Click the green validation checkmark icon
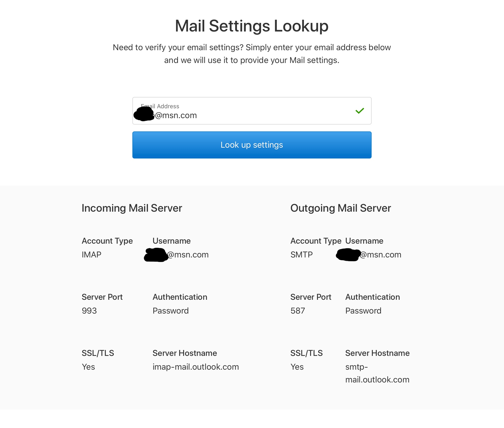This screenshot has width=504, height=428. pyautogui.click(x=360, y=111)
